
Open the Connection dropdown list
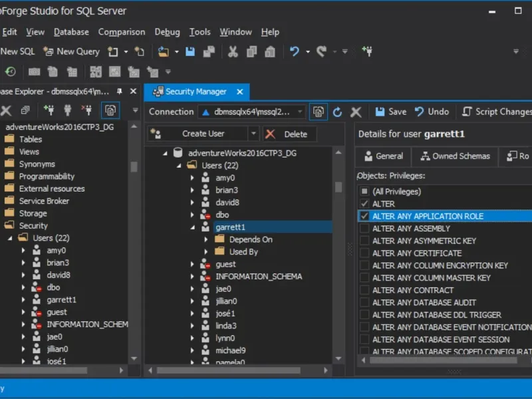click(300, 112)
